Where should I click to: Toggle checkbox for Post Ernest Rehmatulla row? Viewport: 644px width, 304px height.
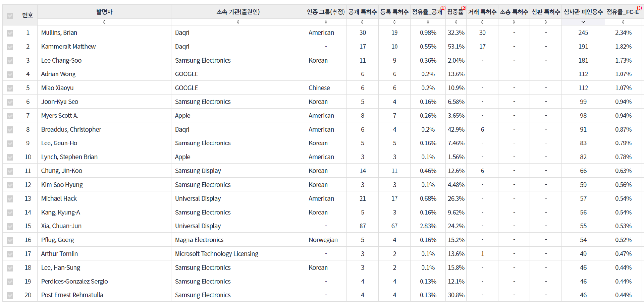pyautogui.click(x=10, y=296)
